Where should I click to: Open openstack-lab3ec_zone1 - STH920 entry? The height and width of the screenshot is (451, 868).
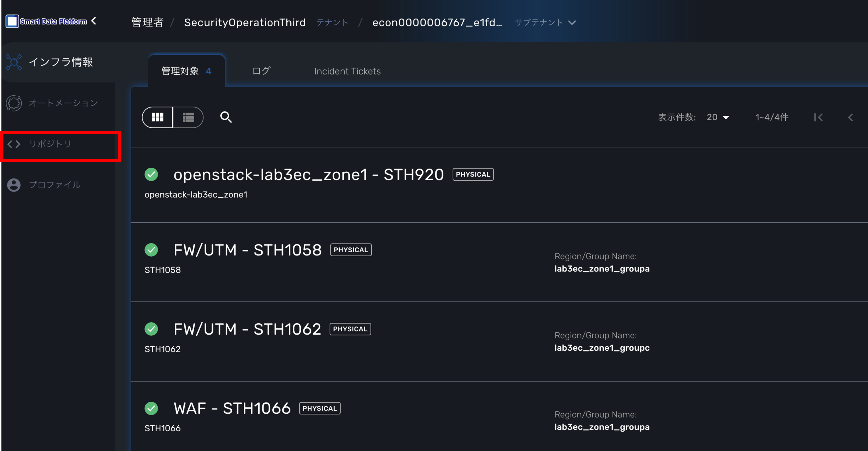[308, 174]
